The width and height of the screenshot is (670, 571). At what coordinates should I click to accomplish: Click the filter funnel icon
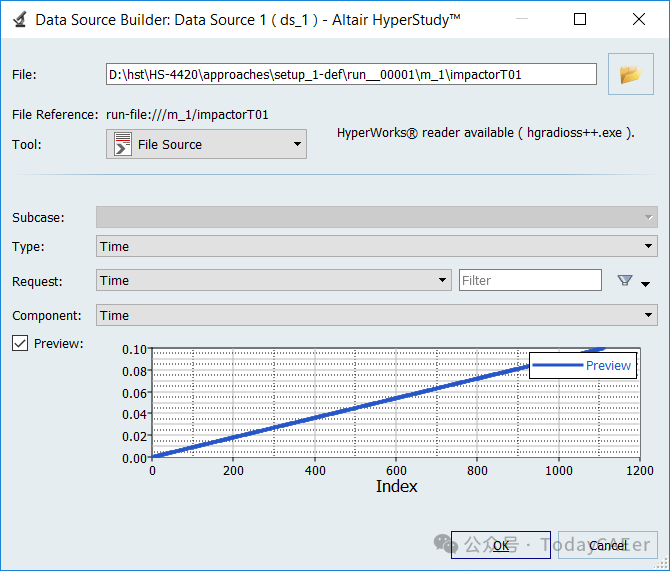(x=625, y=280)
